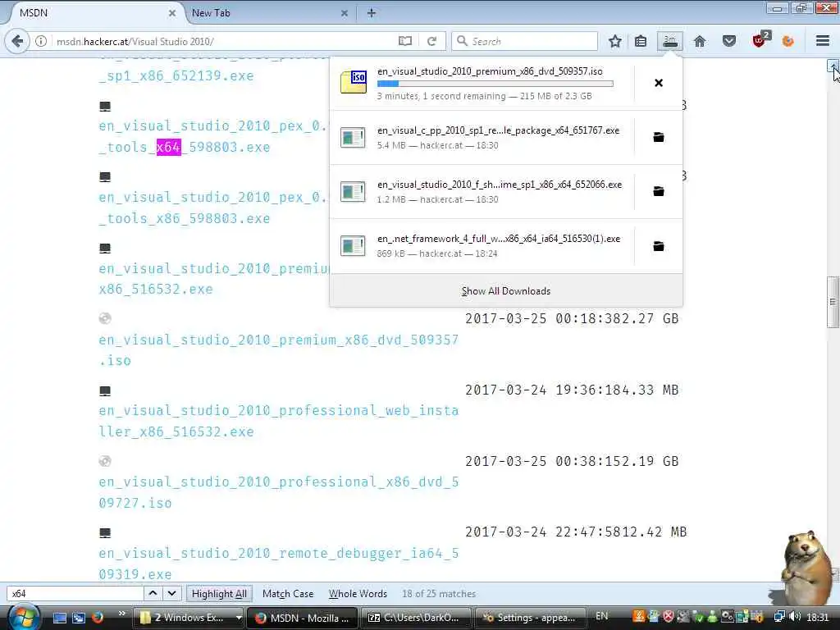Toggle Highlight All in find bar
Screen dimensions: 840x630
coord(219,594)
